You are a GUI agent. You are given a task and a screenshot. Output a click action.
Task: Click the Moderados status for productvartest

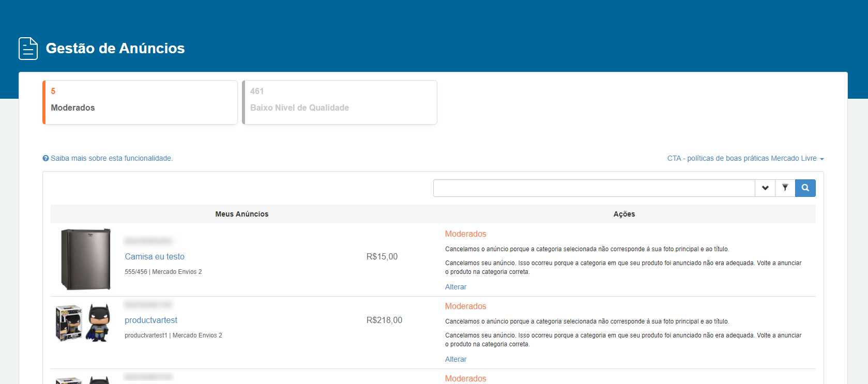pyautogui.click(x=466, y=306)
